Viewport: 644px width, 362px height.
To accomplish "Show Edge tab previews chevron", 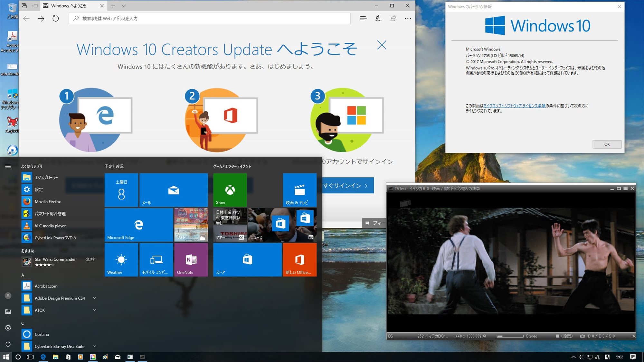I will click(x=123, y=6).
